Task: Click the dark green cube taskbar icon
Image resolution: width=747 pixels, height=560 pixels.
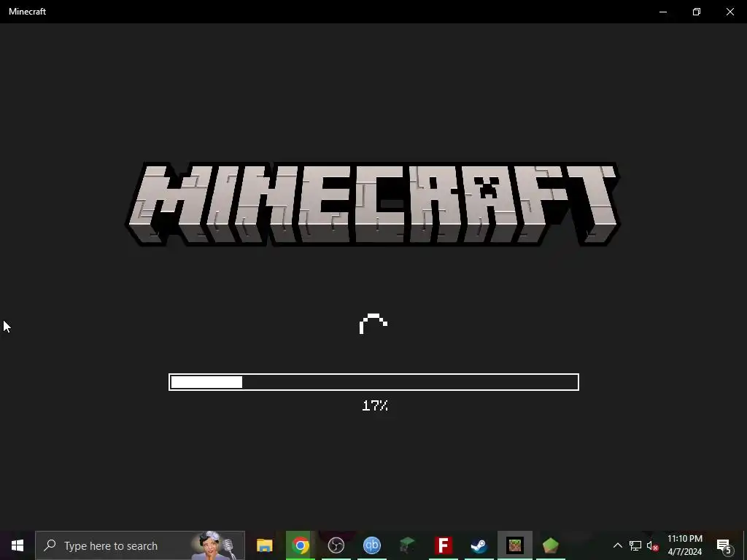Action: [x=407, y=545]
